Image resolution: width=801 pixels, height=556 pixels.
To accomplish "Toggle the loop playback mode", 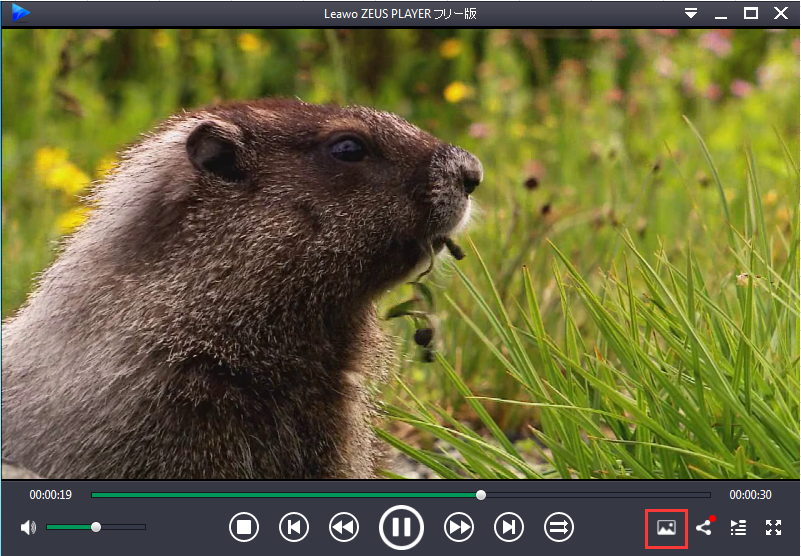I will pos(559,527).
